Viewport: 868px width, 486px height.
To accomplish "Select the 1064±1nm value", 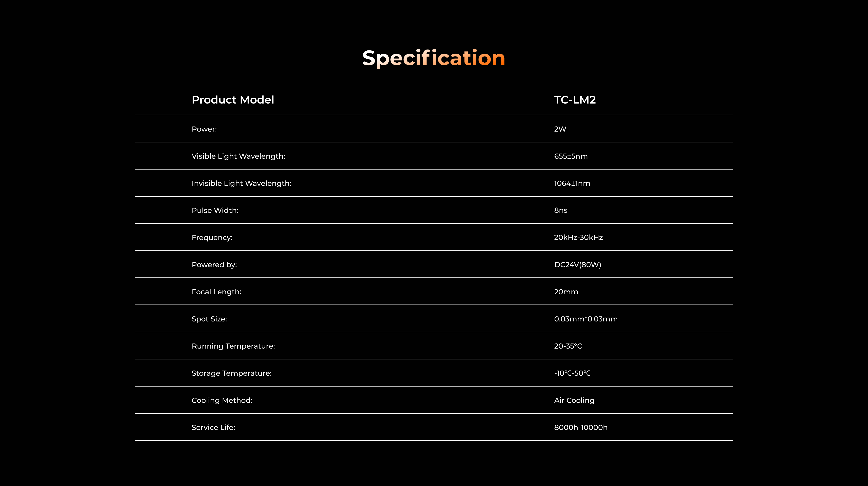I will 572,183.
